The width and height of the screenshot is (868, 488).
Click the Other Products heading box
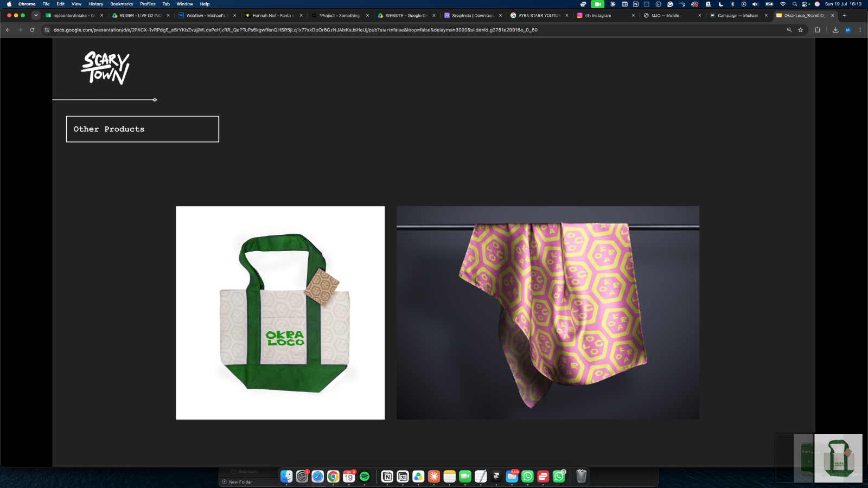coord(143,129)
